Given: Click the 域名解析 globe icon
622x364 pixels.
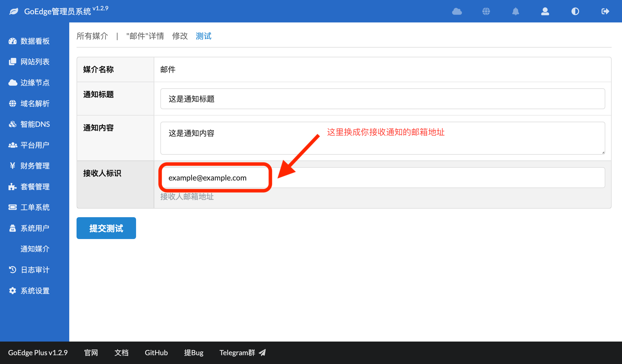Looking at the screenshot, I should [12, 103].
